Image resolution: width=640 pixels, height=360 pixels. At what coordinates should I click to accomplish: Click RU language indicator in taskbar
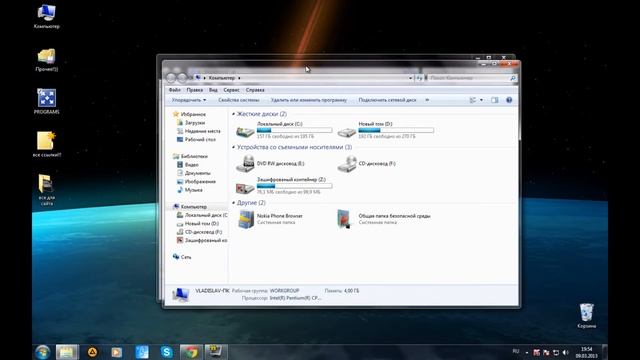pyautogui.click(x=516, y=351)
